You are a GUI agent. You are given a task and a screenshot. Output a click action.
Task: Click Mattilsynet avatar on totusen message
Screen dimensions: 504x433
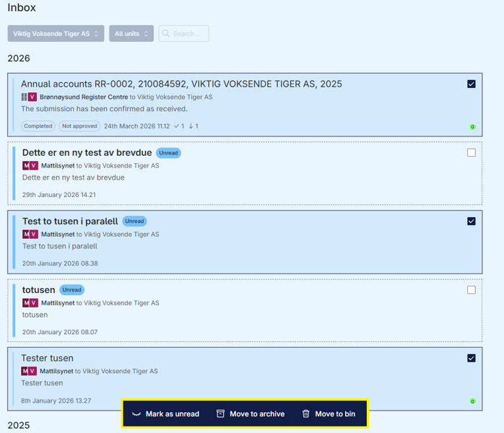[x=26, y=302]
